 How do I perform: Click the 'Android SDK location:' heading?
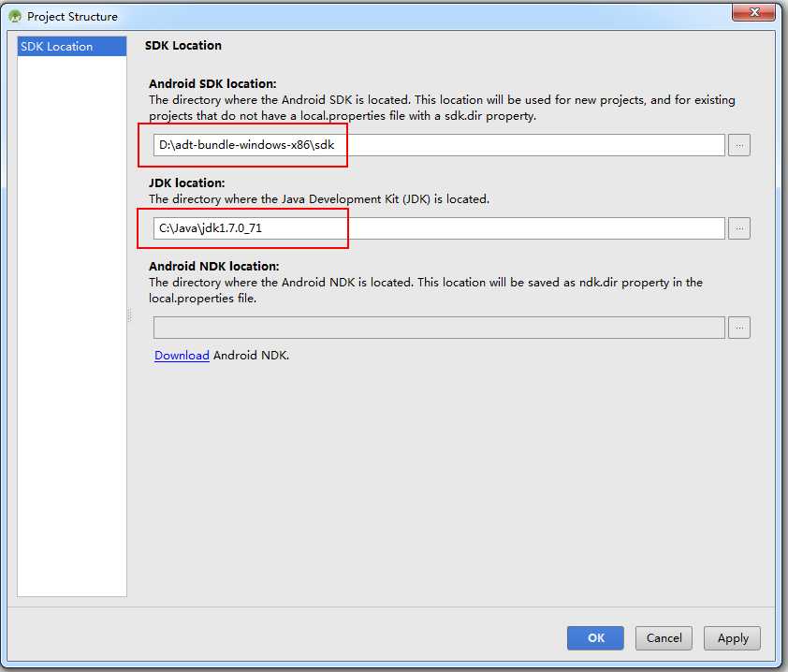(212, 83)
